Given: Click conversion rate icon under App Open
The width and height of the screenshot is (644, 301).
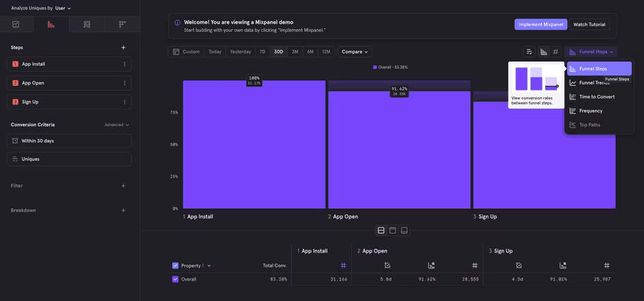Looking at the screenshot, I should click(431, 266).
